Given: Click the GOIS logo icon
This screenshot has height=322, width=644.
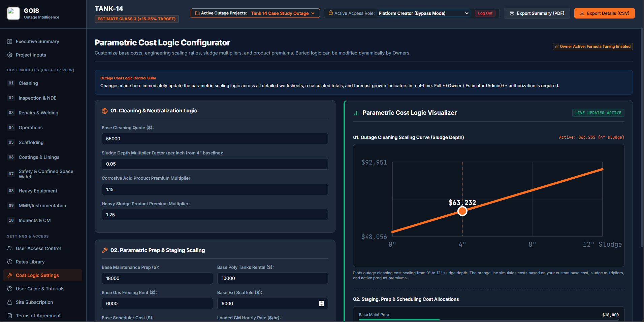Looking at the screenshot, I should point(13,13).
